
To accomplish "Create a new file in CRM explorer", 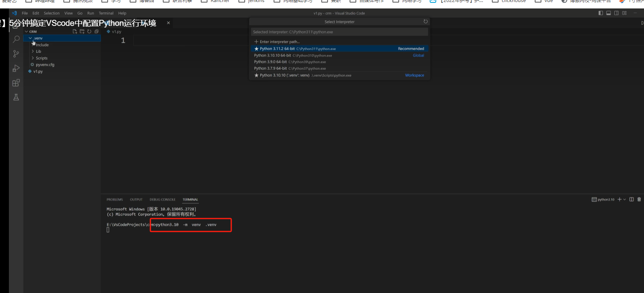I will (x=75, y=31).
